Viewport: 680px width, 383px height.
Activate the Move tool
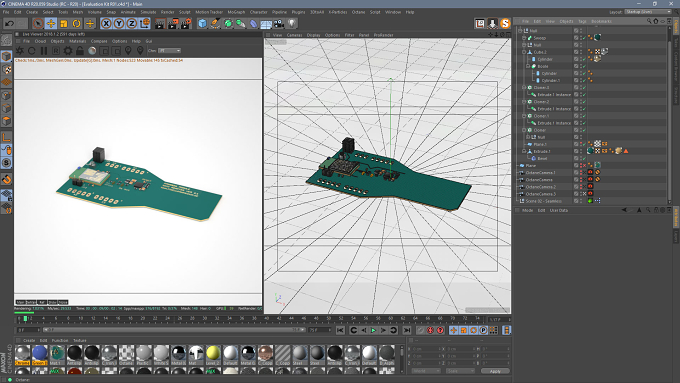click(51, 23)
